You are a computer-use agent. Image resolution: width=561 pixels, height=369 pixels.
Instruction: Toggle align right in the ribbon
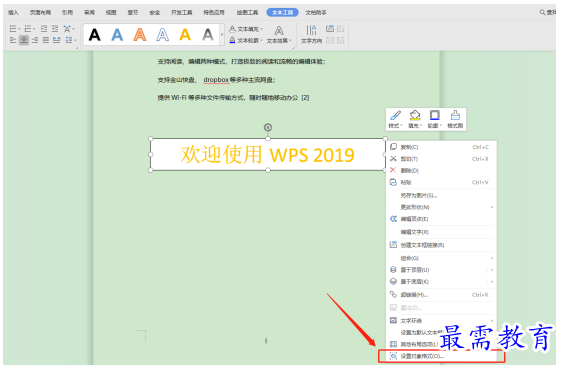[x=35, y=40]
